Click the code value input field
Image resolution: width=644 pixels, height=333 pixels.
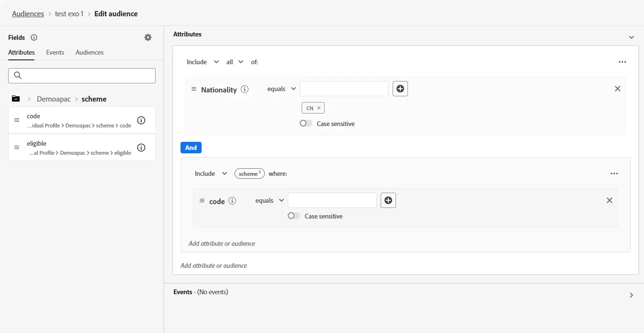click(332, 200)
